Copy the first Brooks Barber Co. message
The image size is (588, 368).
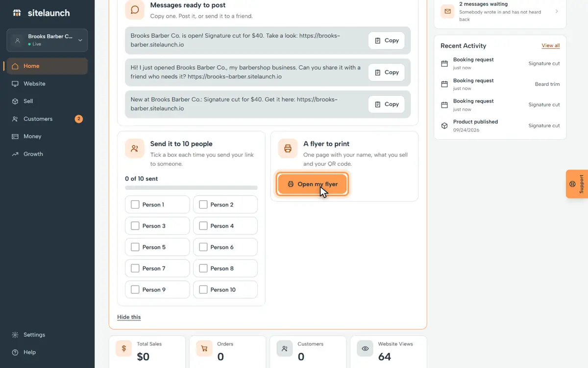(x=387, y=41)
